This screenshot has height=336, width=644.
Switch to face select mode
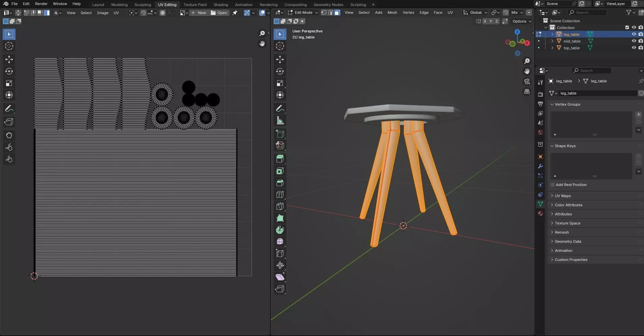[337, 12]
